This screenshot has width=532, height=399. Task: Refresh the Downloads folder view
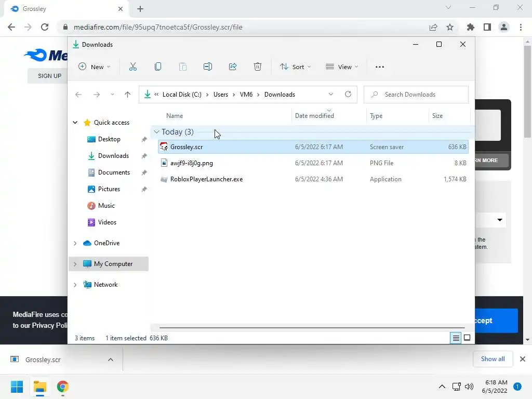[x=348, y=95]
